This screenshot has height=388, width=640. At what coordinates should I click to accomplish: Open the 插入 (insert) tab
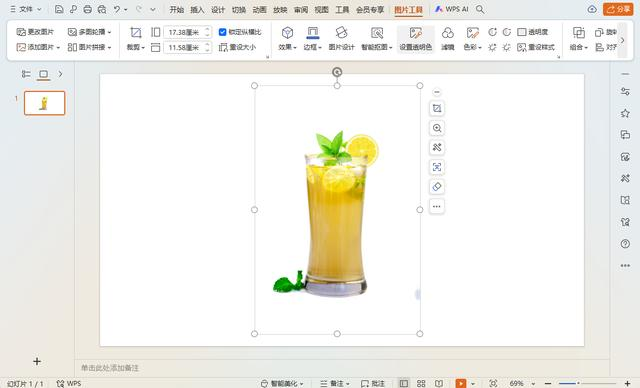coord(197,9)
